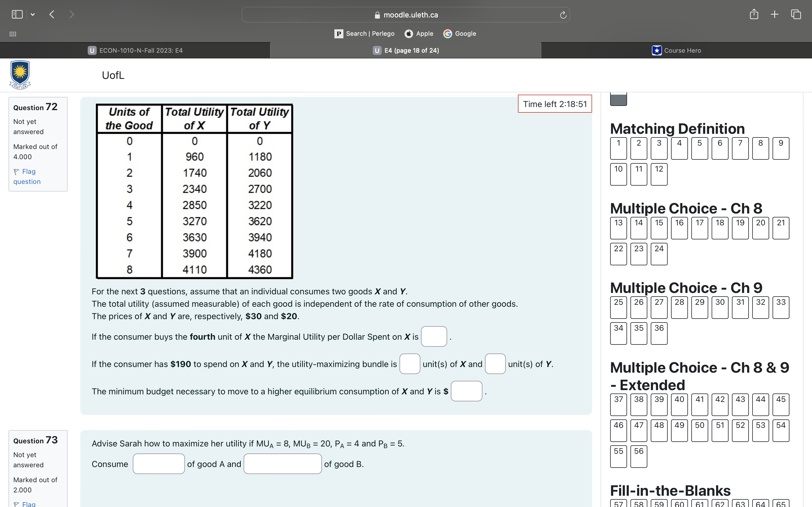The image size is (812, 507).
Task: Open the Search | Perlego bookmark
Action: click(x=364, y=34)
